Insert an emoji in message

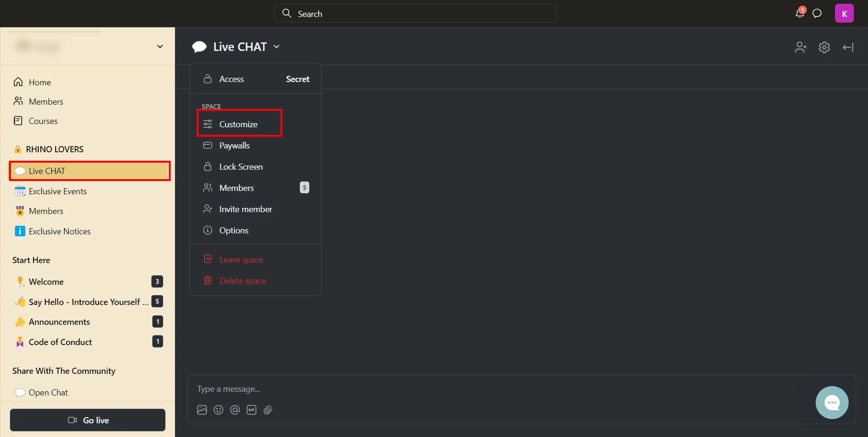[x=218, y=410]
